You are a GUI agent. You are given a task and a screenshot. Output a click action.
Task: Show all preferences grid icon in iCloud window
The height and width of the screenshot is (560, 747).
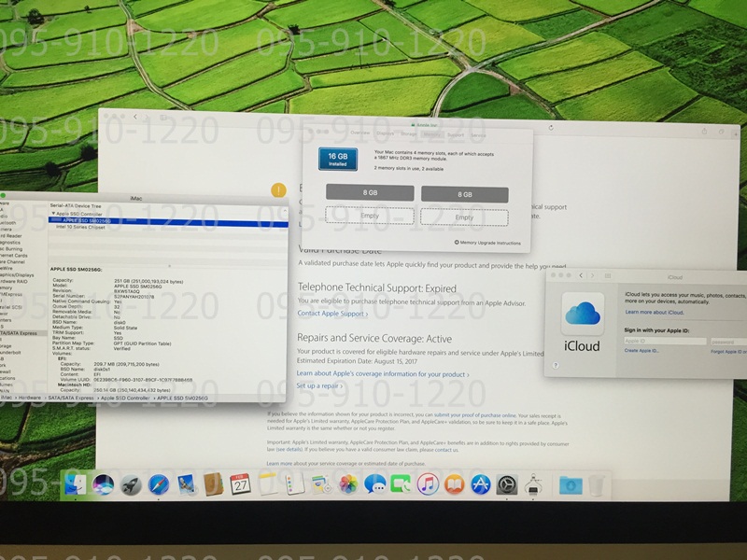(x=608, y=275)
